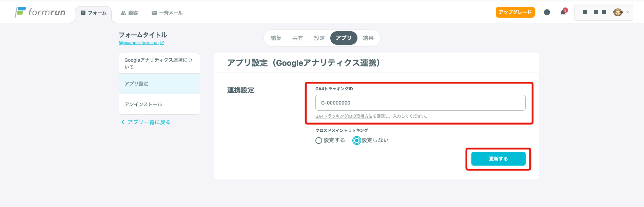Screen dimensions: 644x207
Task: Select the 共有 tab
Action: pyautogui.click(x=298, y=38)
